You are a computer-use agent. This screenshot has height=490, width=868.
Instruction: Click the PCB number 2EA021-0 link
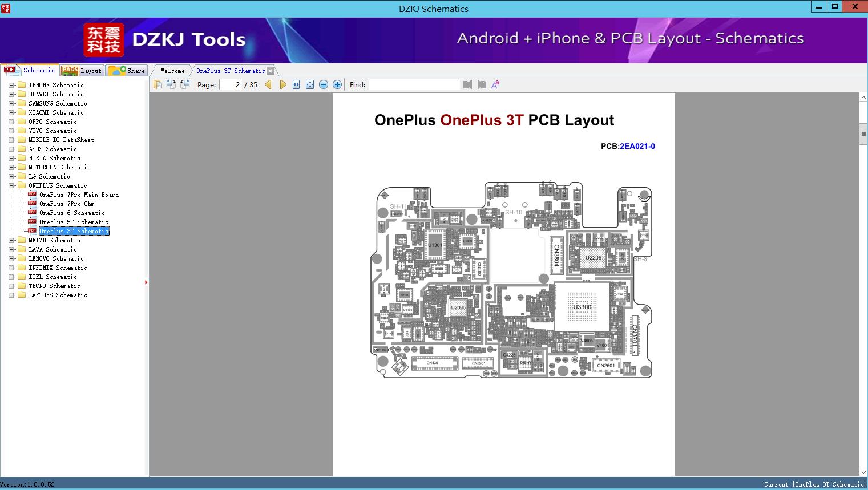637,146
